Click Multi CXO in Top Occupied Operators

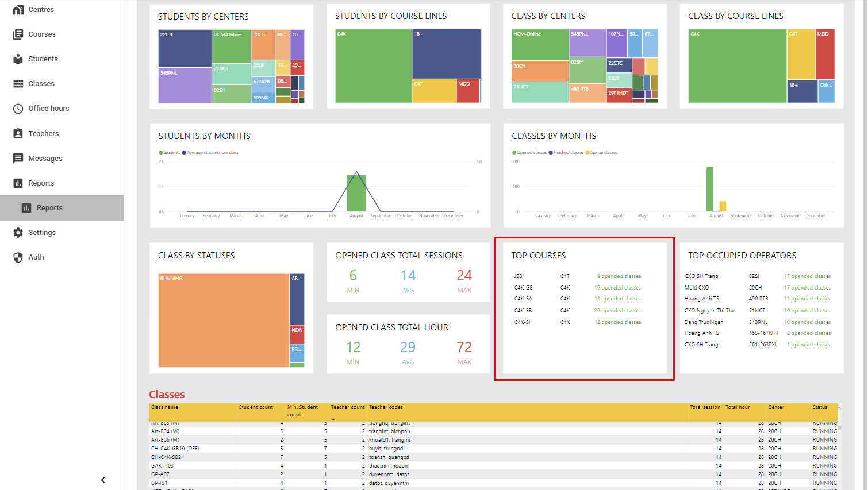(697, 288)
